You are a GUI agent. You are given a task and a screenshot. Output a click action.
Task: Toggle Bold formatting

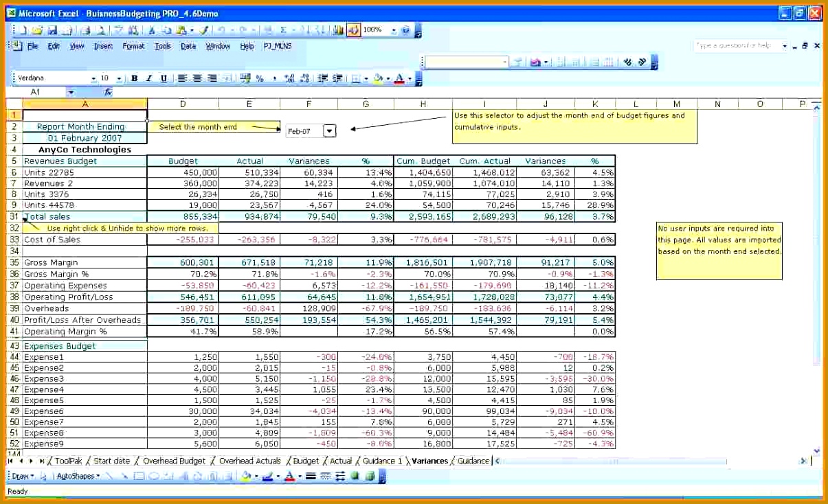pyautogui.click(x=135, y=78)
